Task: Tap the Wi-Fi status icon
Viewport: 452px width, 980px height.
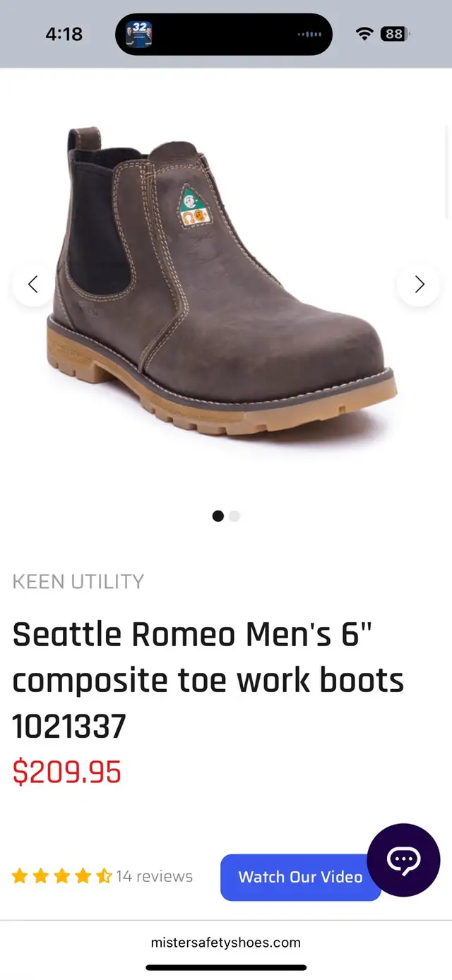Action: [364, 34]
